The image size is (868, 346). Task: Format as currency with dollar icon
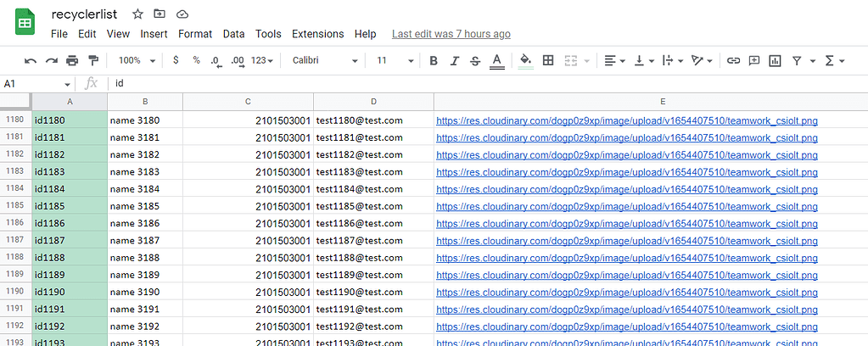pos(176,60)
